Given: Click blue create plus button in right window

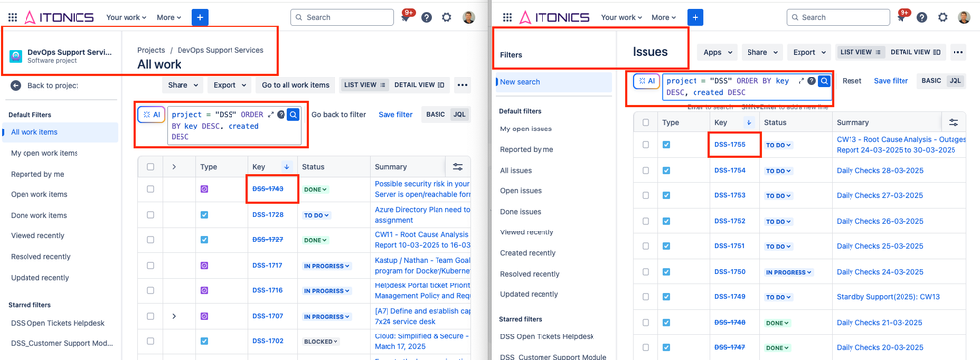Looking at the screenshot, I should coord(695,17).
